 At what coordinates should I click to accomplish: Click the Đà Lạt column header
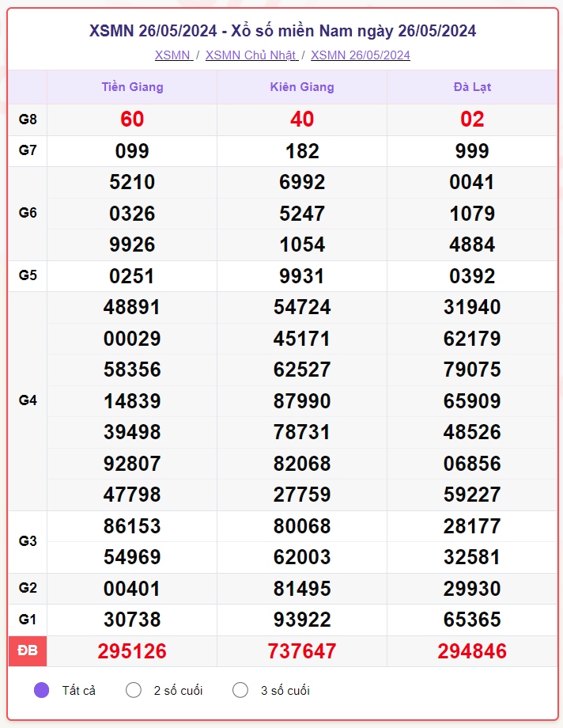tap(472, 87)
